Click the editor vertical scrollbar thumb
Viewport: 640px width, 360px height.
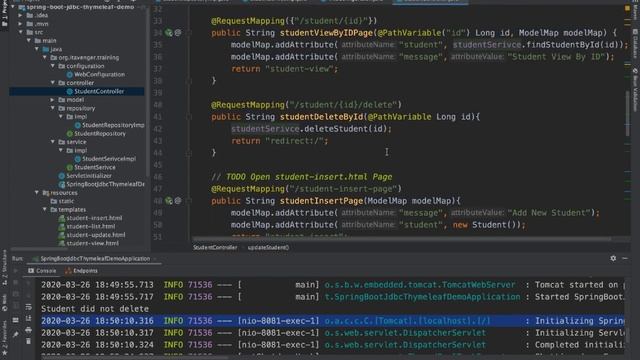[627, 113]
